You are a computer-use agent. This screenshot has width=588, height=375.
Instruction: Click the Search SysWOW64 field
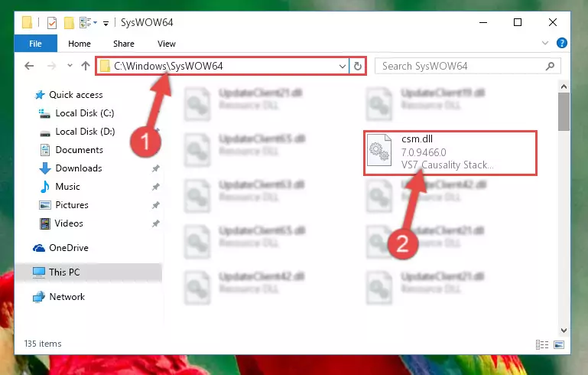click(468, 66)
